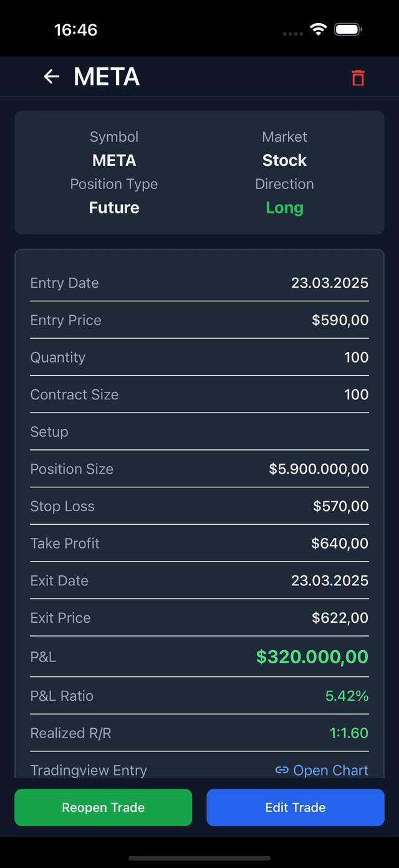Screen dimensions: 399x868
Task: Tap the empty Setup field
Action: pos(49,431)
